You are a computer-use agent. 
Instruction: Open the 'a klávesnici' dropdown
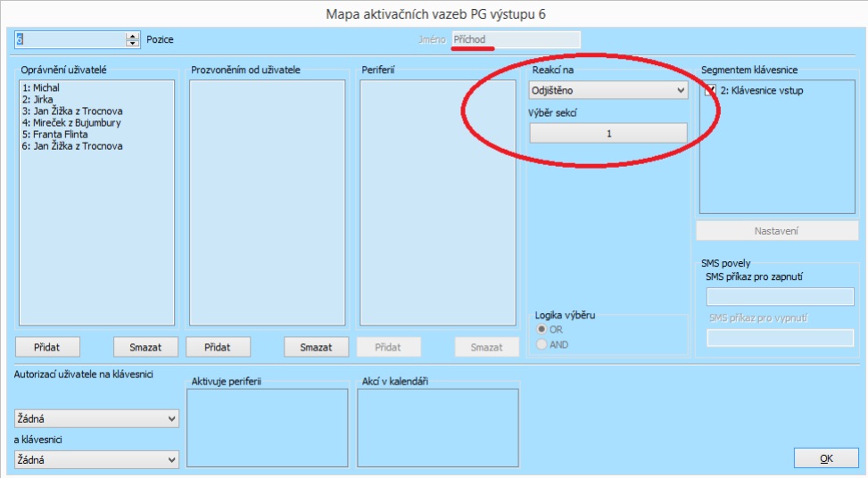pyautogui.click(x=96, y=459)
